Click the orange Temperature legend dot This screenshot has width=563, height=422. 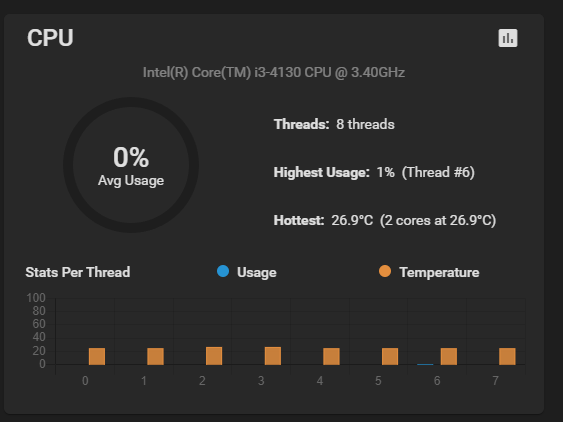[x=385, y=271]
